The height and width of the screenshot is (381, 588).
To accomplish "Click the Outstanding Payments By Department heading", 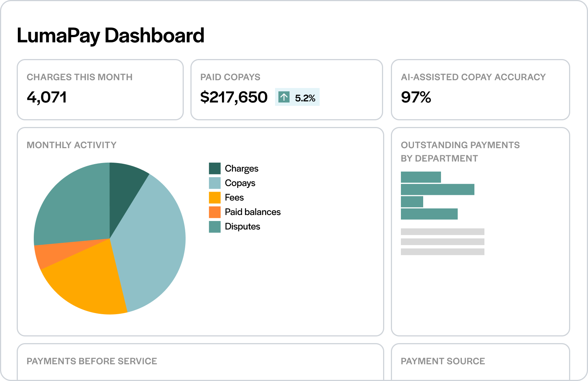I will (460, 152).
